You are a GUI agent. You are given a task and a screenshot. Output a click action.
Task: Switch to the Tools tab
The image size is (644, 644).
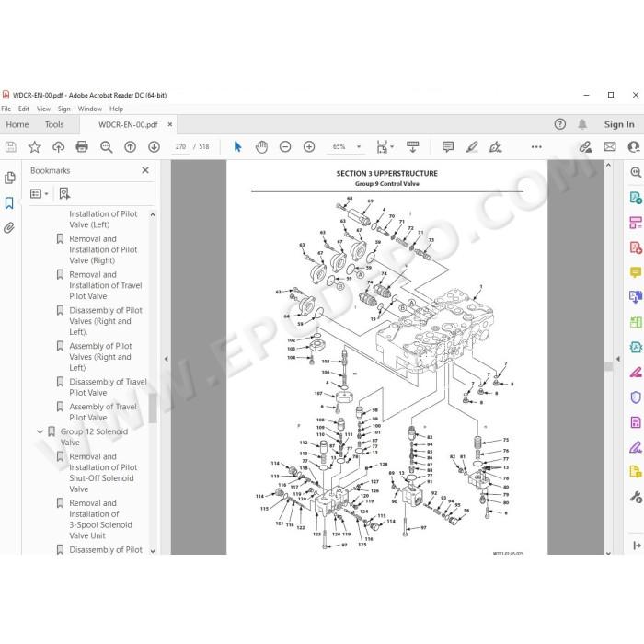coord(54,124)
